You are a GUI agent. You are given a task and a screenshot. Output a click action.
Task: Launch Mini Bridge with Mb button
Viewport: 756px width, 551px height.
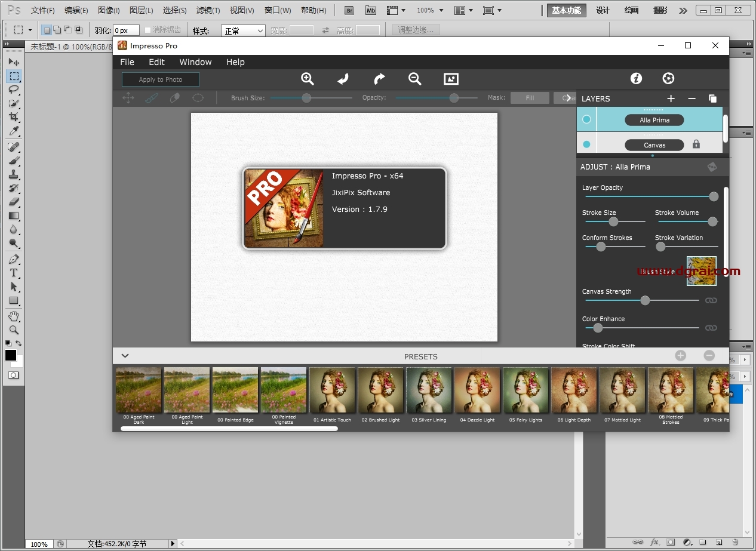point(371,10)
